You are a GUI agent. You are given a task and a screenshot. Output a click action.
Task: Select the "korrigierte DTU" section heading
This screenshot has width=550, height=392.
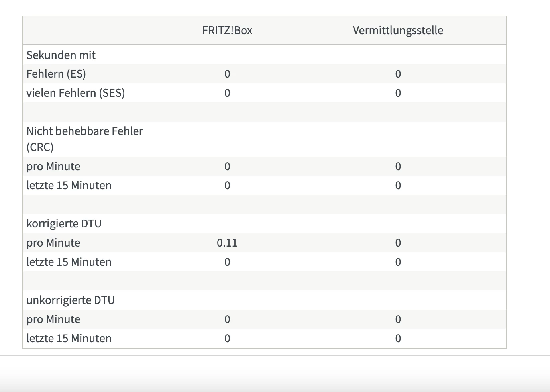[x=64, y=223]
